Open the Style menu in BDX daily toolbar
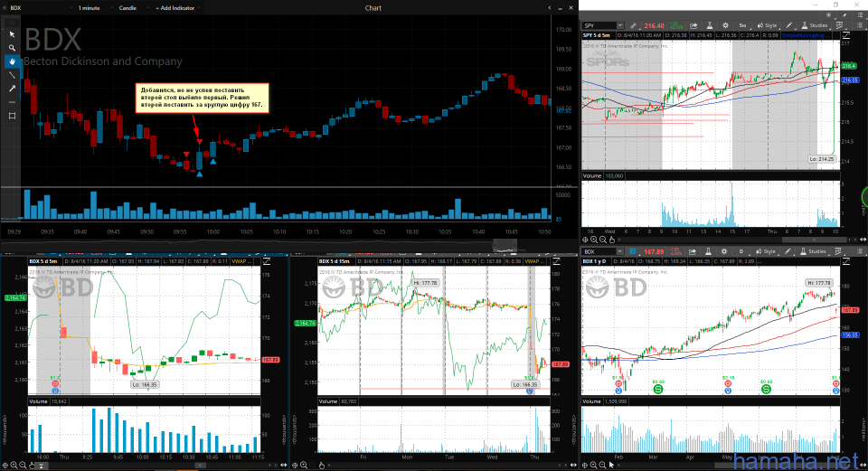 pos(766,251)
